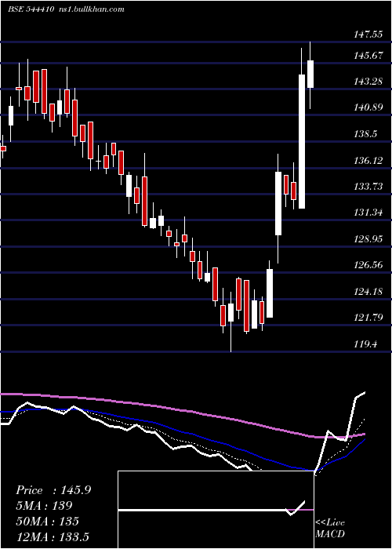Click the 121.79 price axis label

click(x=368, y=318)
